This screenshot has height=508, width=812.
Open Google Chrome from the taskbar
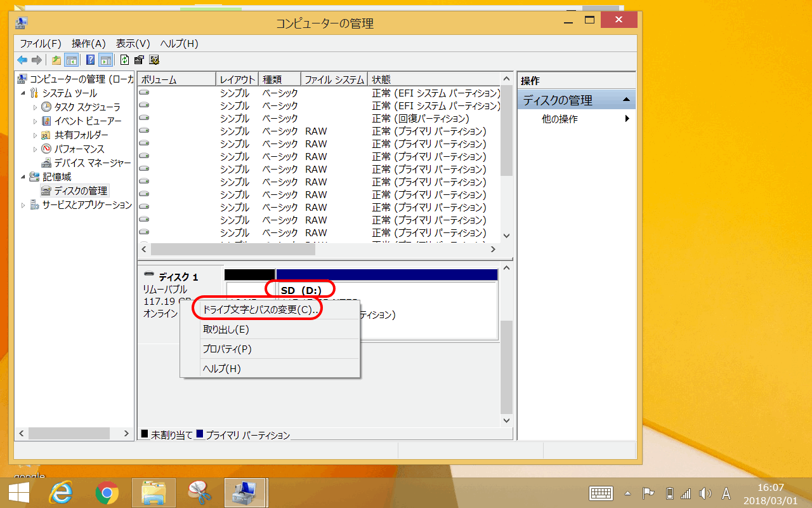coord(107,493)
